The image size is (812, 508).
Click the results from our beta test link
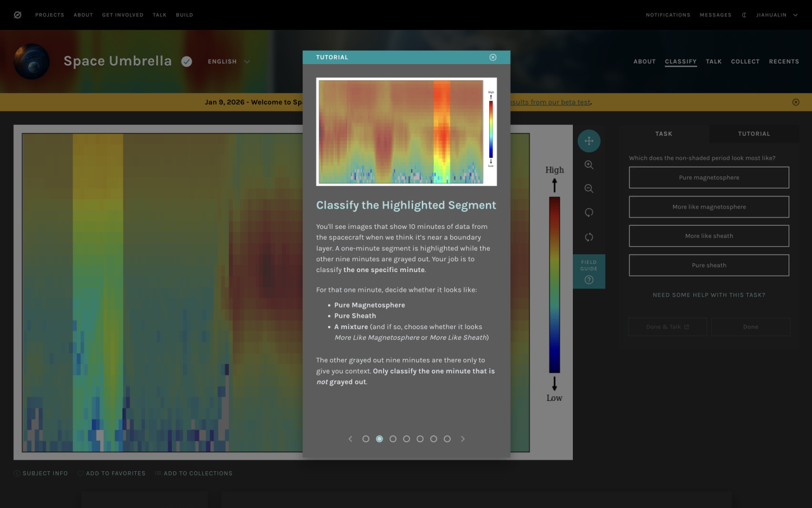pos(551,102)
